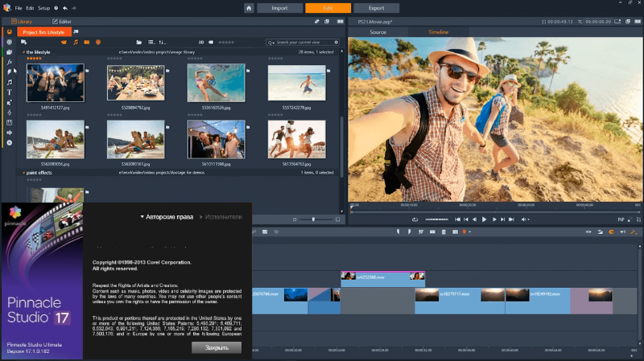Switch to the Editor tab
This screenshot has width=644, height=361.
coord(62,22)
